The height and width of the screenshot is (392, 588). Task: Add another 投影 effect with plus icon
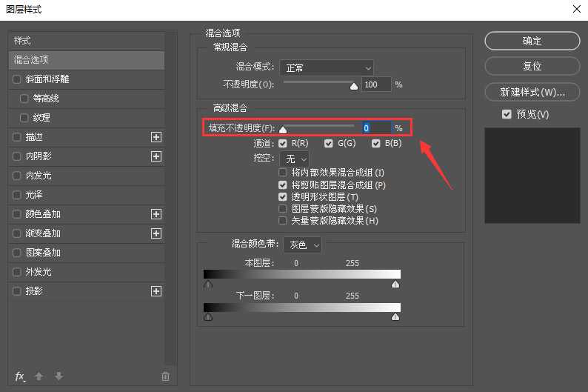156,291
